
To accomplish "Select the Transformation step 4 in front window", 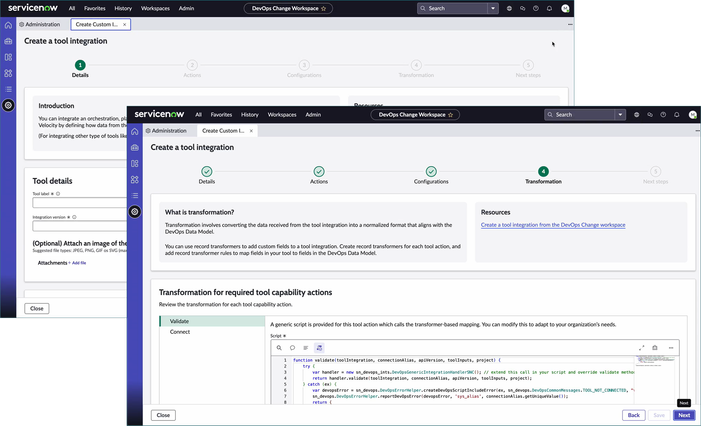I will (x=543, y=172).
